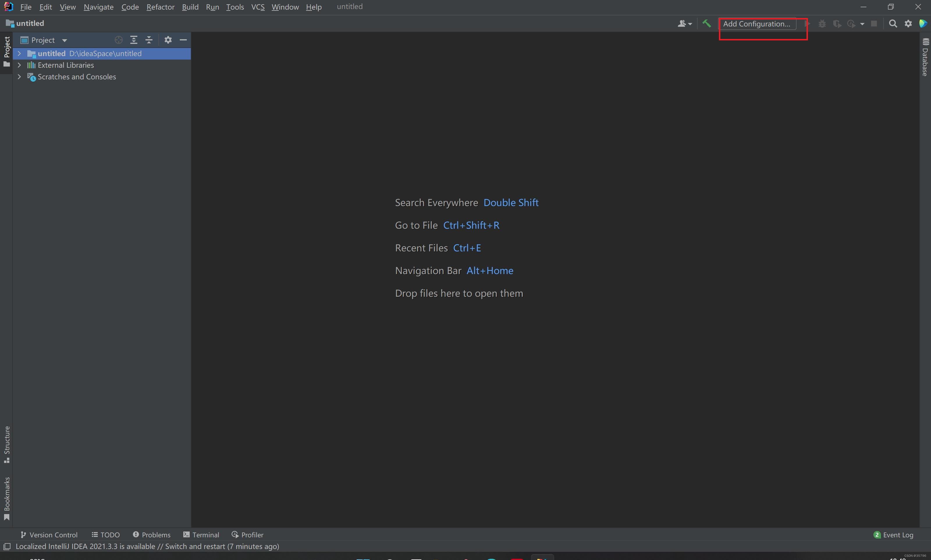This screenshot has width=931, height=560.
Task: Expand the untitled project folder node
Action: [19, 53]
